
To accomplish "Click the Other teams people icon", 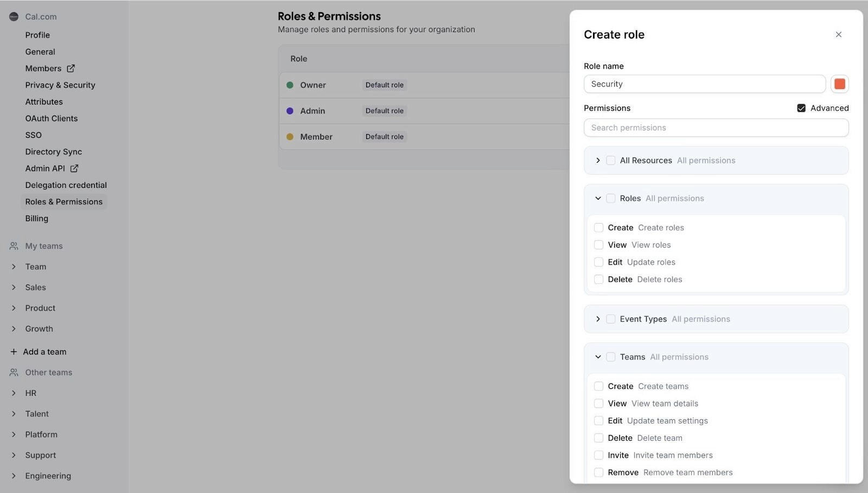I will click(x=13, y=372).
